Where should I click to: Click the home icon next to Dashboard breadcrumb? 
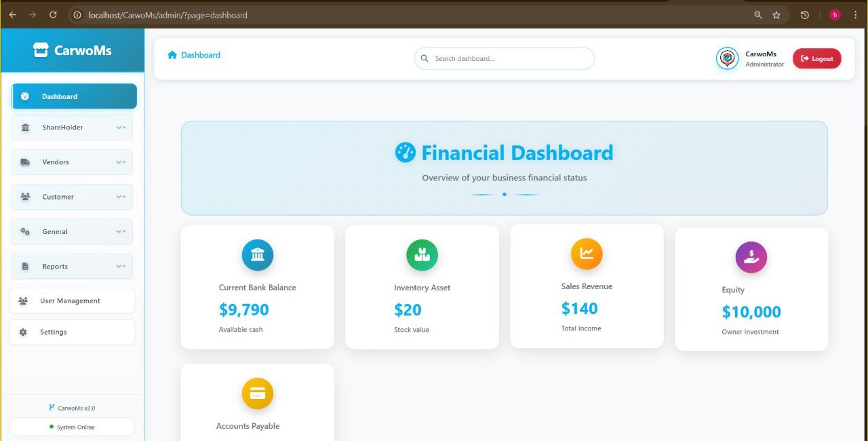pos(172,54)
